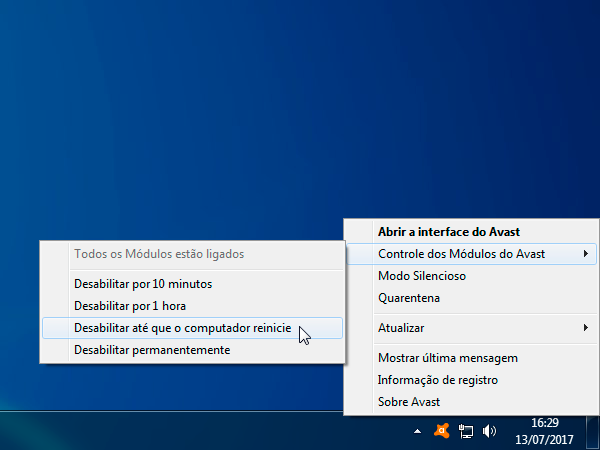Viewport: 600px width, 450px height.
Task: Pick Desabilitar até que o computador reinicie
Action: coord(192,328)
